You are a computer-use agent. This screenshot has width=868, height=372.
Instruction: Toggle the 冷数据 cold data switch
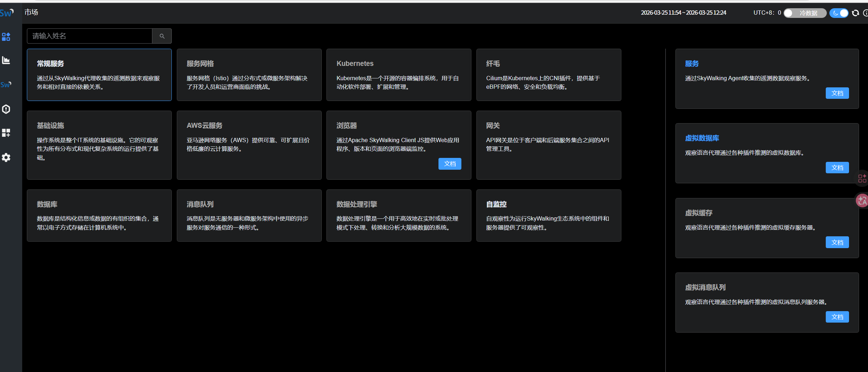805,13
